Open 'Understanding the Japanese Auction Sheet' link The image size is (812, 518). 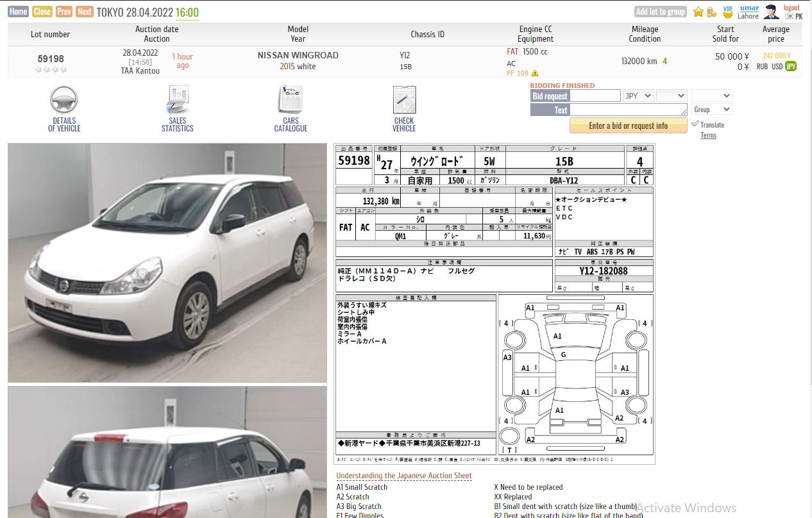pyautogui.click(x=404, y=476)
